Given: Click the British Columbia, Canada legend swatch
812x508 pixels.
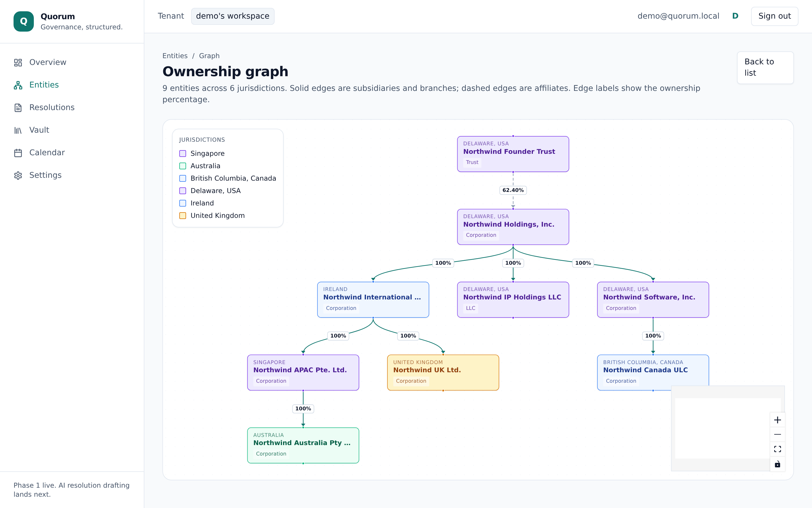Looking at the screenshot, I should click(182, 178).
